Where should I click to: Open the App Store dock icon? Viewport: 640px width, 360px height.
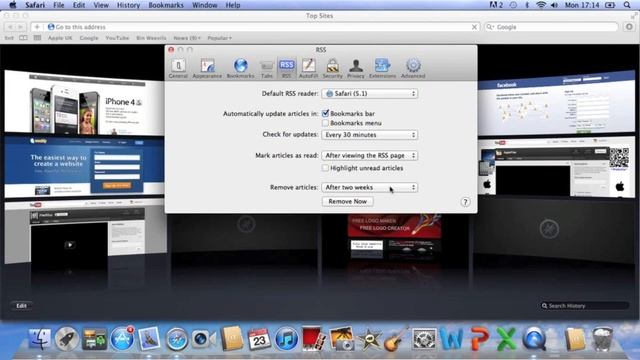(122, 339)
